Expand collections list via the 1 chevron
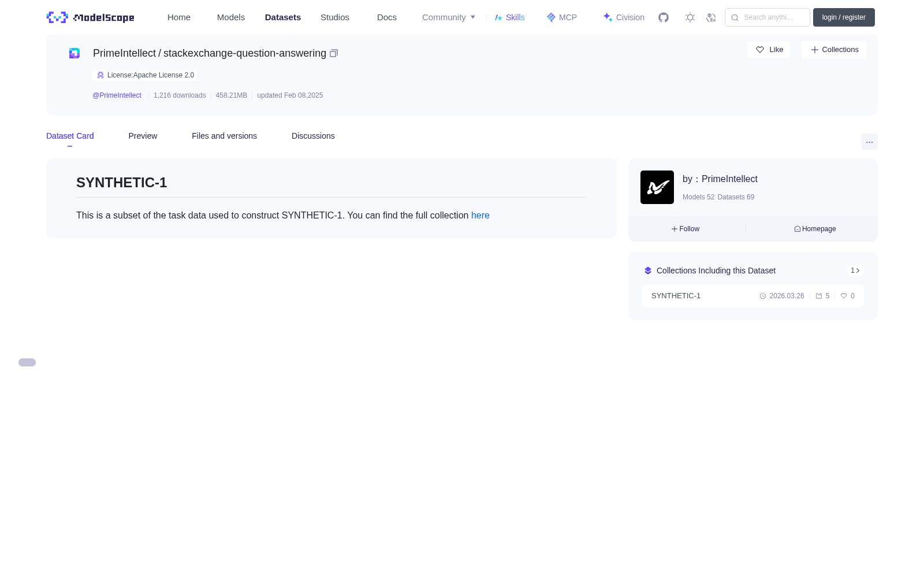This screenshot has height=578, width=924. (x=855, y=271)
